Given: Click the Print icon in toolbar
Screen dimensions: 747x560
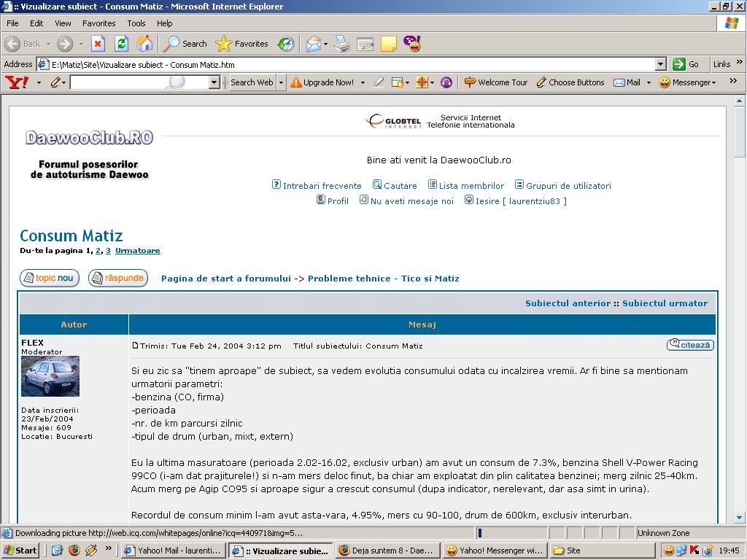Looking at the screenshot, I should tap(342, 44).
